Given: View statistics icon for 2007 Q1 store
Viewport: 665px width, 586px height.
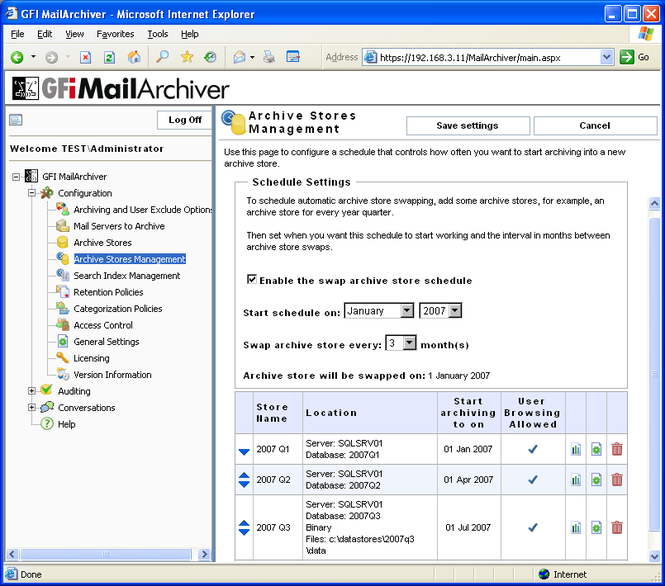Looking at the screenshot, I should tap(576, 449).
